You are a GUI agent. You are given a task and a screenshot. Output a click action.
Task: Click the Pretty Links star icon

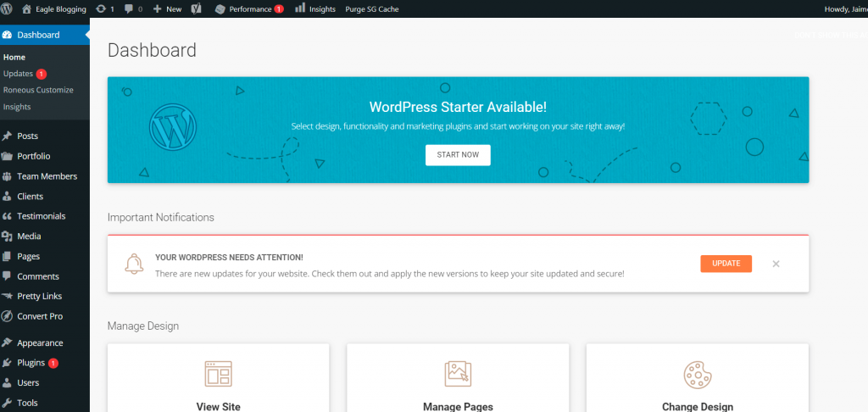(x=7, y=296)
